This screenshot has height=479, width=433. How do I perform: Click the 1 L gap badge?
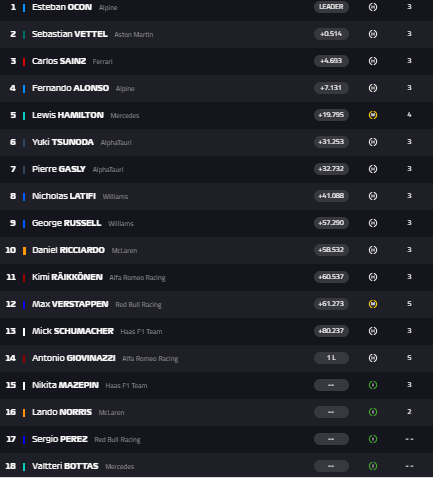click(331, 358)
